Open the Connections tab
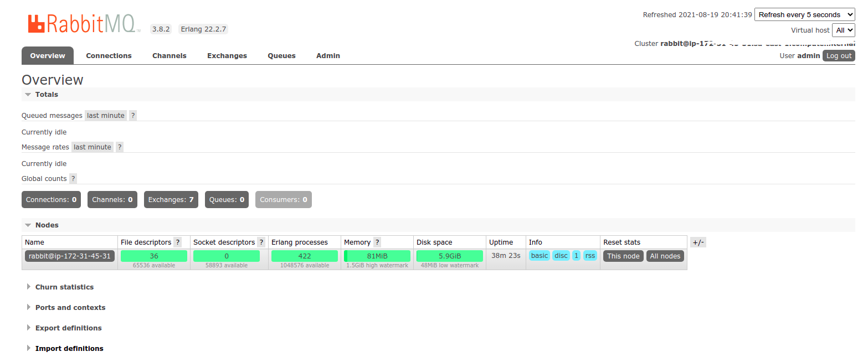868x362 pixels. click(109, 56)
